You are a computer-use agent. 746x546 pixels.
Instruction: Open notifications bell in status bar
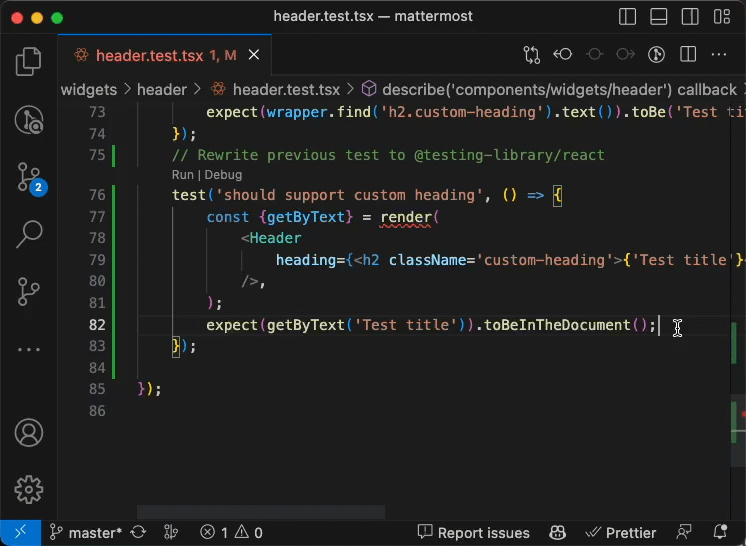point(720,532)
